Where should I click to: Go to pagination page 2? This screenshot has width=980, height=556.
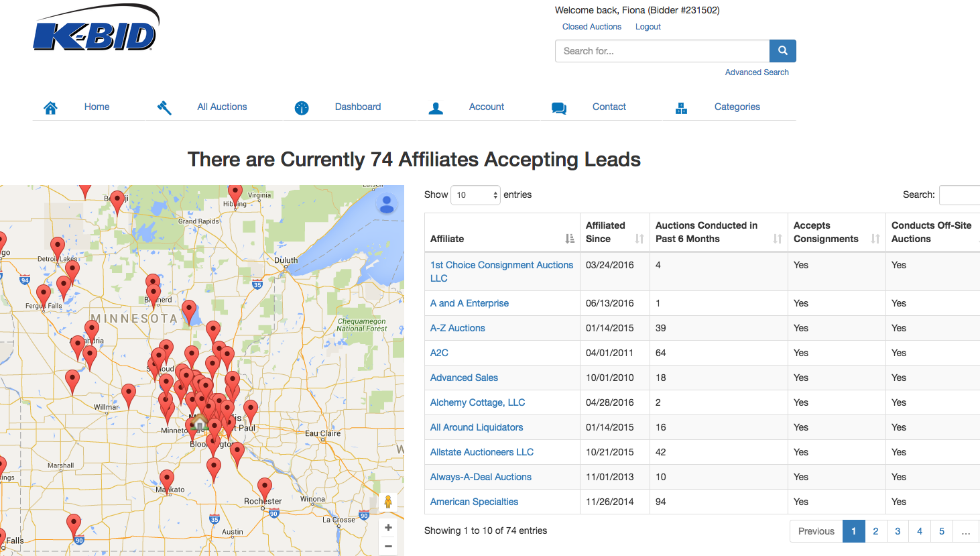875,531
